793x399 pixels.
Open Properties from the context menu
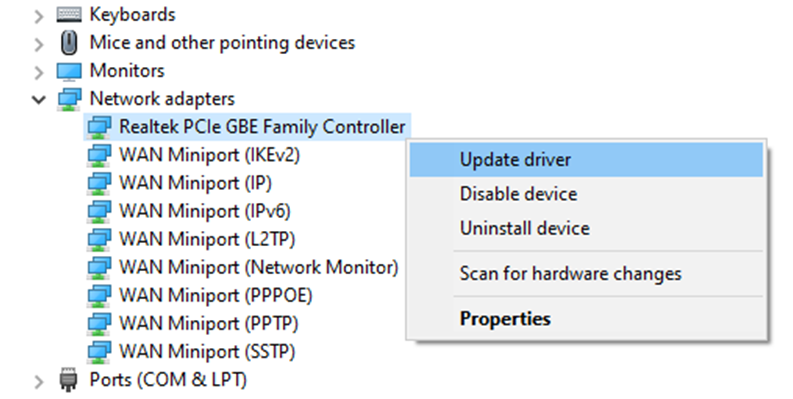point(586,319)
